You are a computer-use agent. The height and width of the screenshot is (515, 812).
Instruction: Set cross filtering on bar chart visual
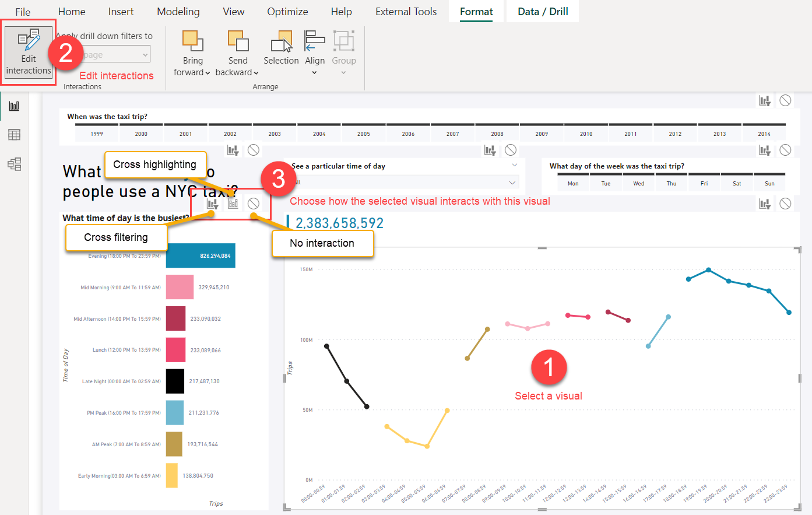tap(213, 204)
